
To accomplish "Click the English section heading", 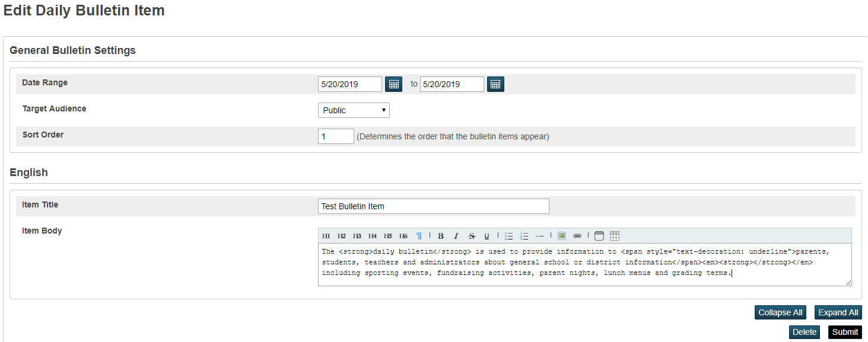I will (x=29, y=172).
